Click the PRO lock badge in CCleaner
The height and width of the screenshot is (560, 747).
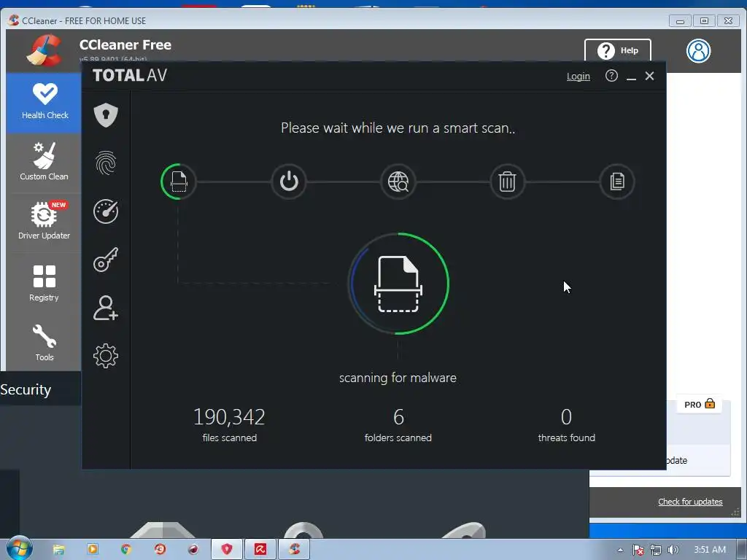pos(700,404)
